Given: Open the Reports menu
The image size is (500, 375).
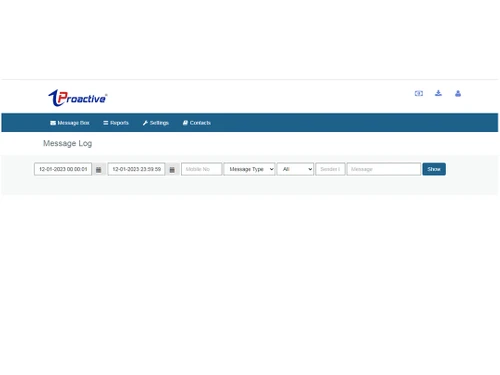Looking at the screenshot, I should [x=116, y=123].
